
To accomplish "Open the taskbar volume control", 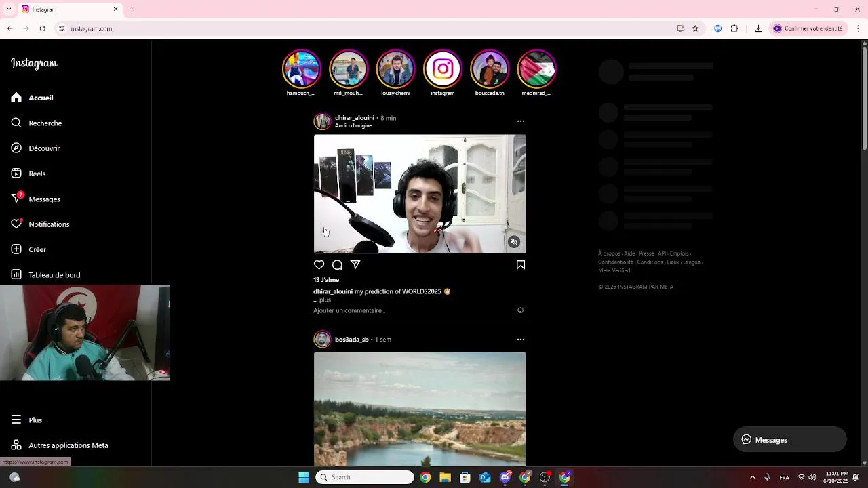I will click(x=812, y=477).
